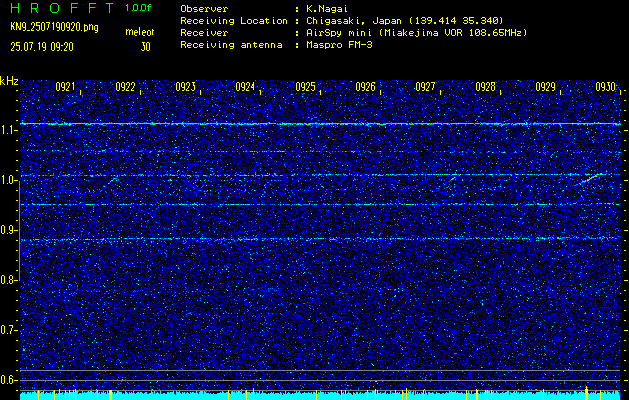
Task: Click the 0924 time marker
Action: [x=246, y=87]
